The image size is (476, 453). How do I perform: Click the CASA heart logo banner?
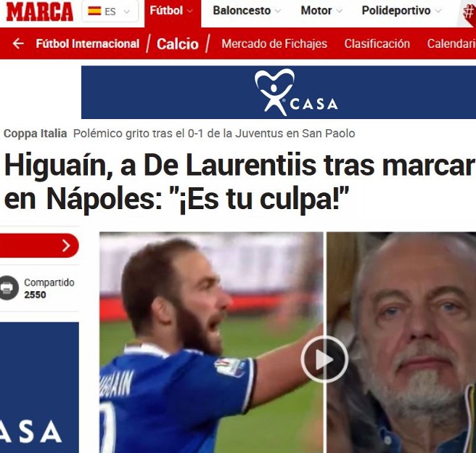point(279,92)
